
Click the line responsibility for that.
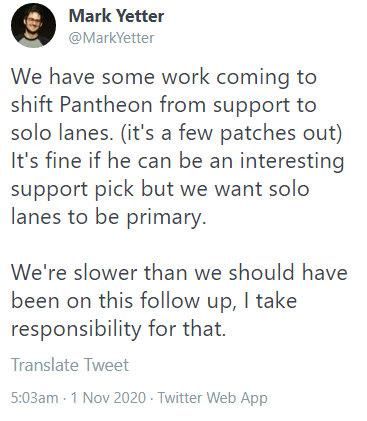117,329
